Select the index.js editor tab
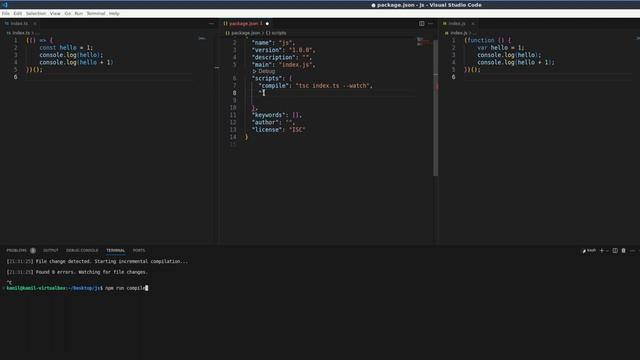Viewport: 640px width, 360px height. [x=457, y=24]
